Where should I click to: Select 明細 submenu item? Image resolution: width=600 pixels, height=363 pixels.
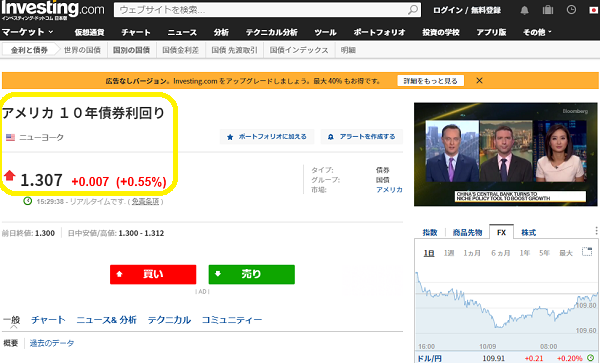(348, 50)
